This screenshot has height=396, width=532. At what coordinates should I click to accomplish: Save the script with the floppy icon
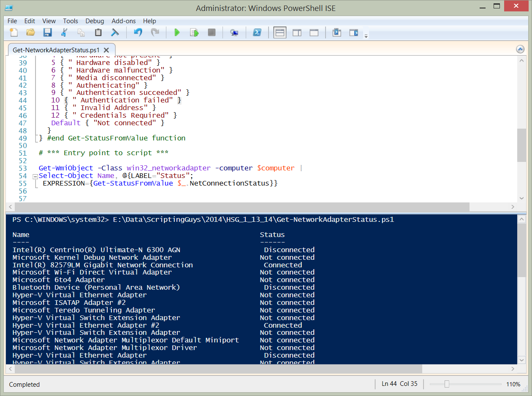(x=47, y=32)
